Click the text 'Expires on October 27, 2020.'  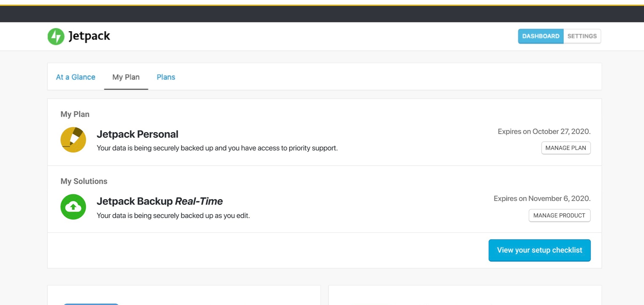(x=544, y=132)
